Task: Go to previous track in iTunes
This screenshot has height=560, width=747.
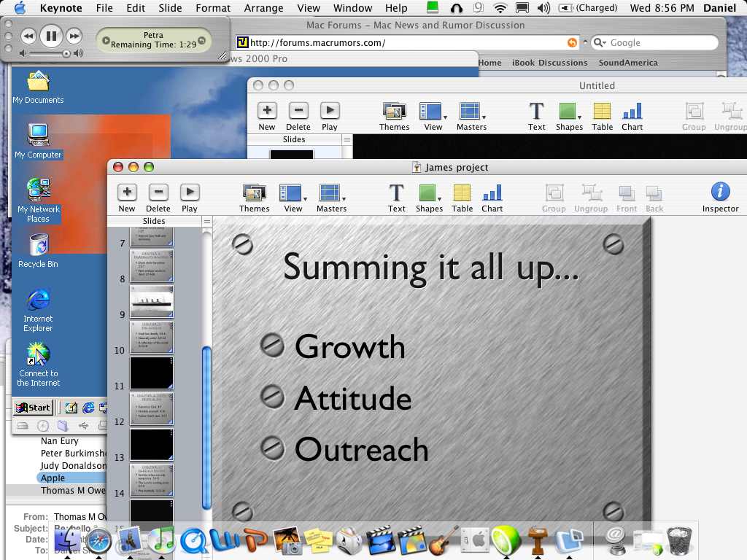Action: pyautogui.click(x=29, y=36)
